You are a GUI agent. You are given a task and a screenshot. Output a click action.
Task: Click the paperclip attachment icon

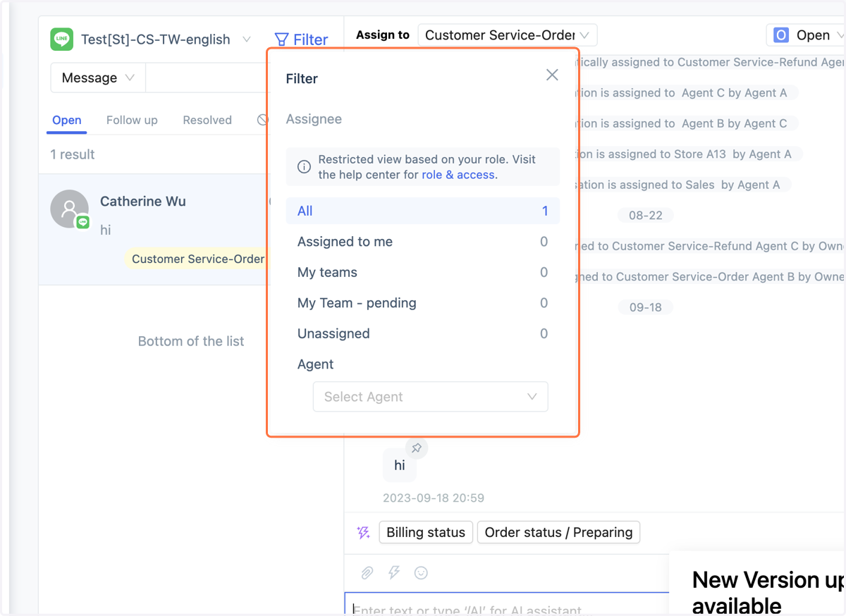tap(367, 573)
